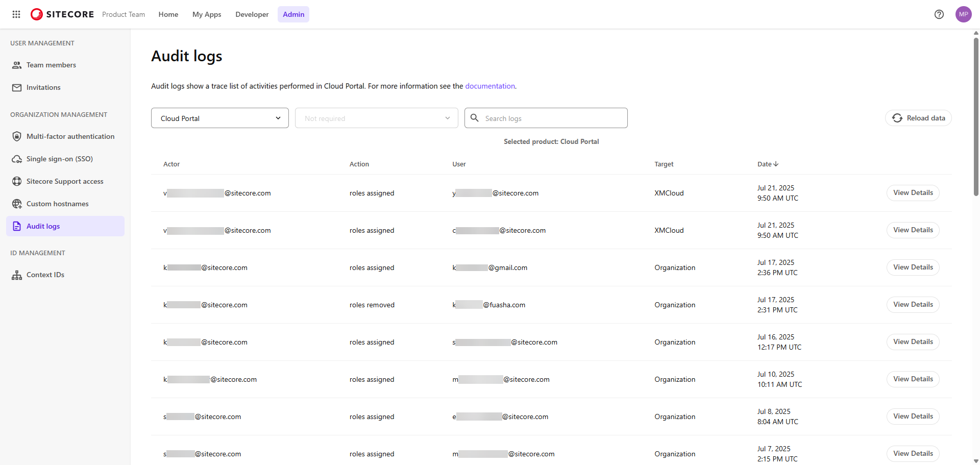Open the My Apps tab

(x=207, y=14)
